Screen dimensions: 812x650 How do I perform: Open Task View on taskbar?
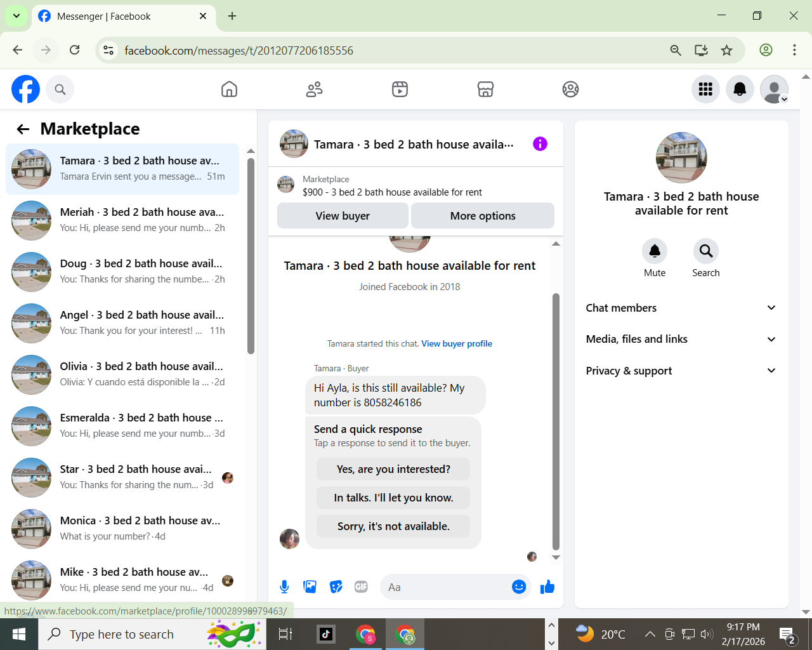[x=285, y=634]
